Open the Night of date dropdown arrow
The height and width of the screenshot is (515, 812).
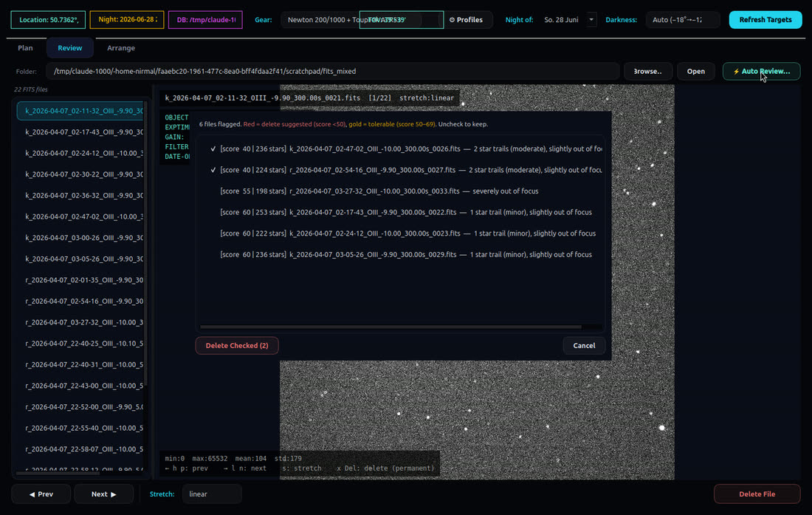591,20
